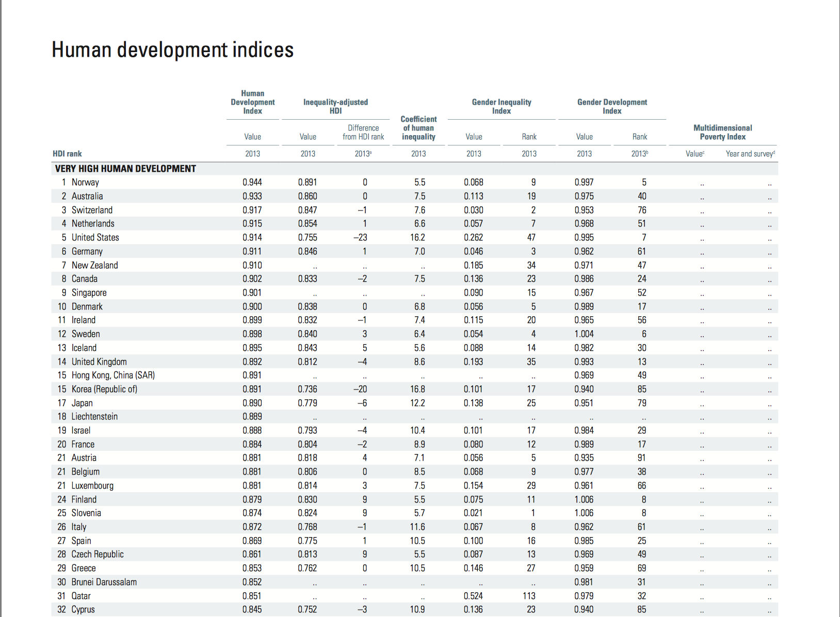Select the country name "Japan"
Screen dimensions: 840x617
82,403
